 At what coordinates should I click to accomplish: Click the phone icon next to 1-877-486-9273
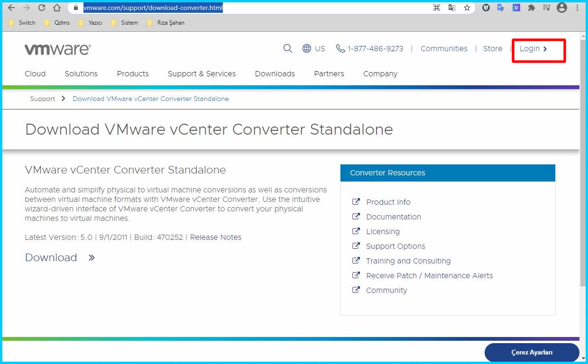click(x=340, y=48)
